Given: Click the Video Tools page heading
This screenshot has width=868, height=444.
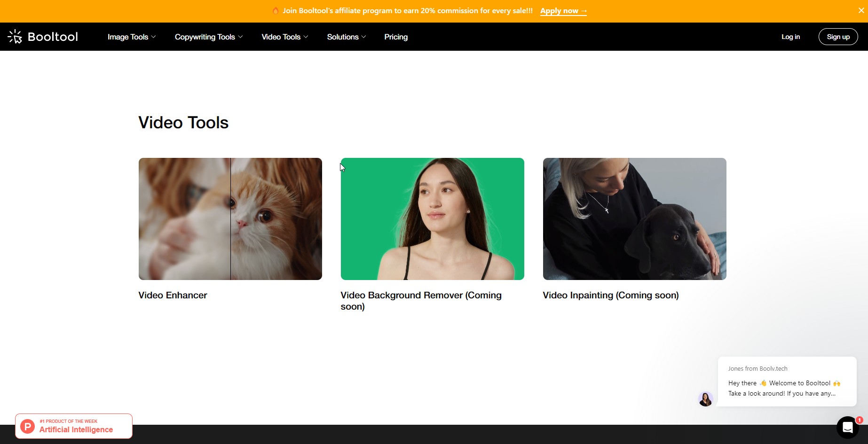Looking at the screenshot, I should point(183,123).
